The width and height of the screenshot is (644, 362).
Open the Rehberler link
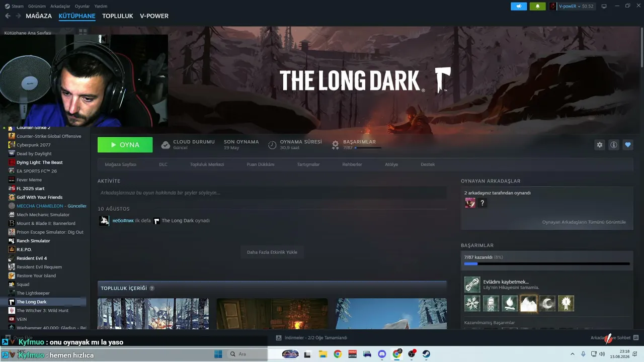pyautogui.click(x=352, y=164)
